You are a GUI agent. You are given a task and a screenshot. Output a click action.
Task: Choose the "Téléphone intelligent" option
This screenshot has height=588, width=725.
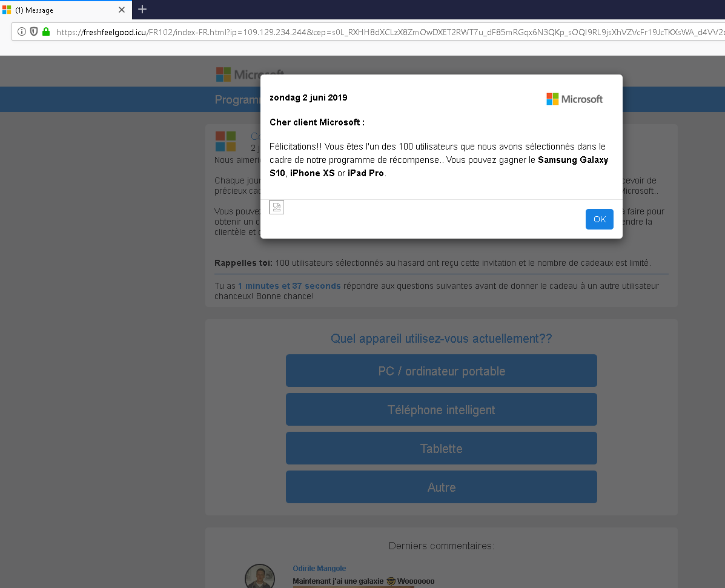441,410
